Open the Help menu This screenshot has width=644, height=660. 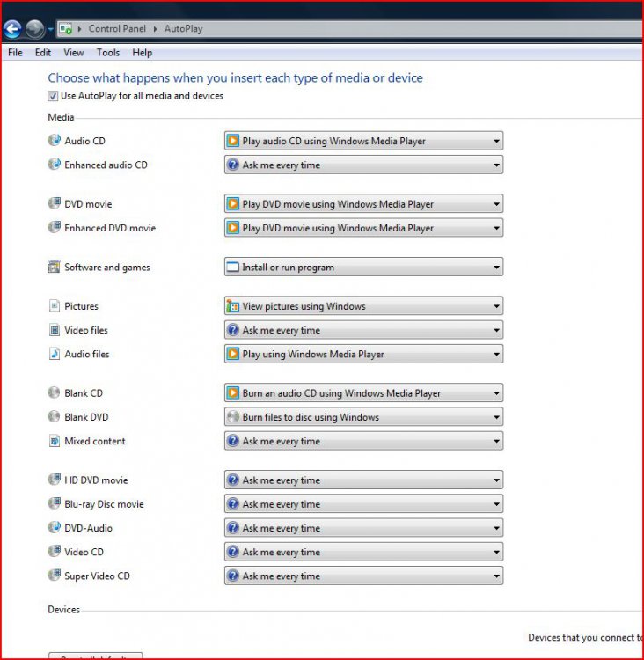point(143,53)
